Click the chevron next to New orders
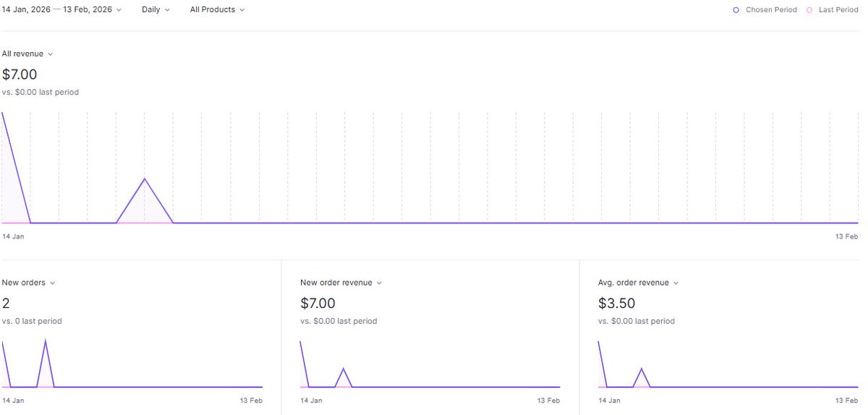Viewport: 868px width, 415px height. [52, 283]
